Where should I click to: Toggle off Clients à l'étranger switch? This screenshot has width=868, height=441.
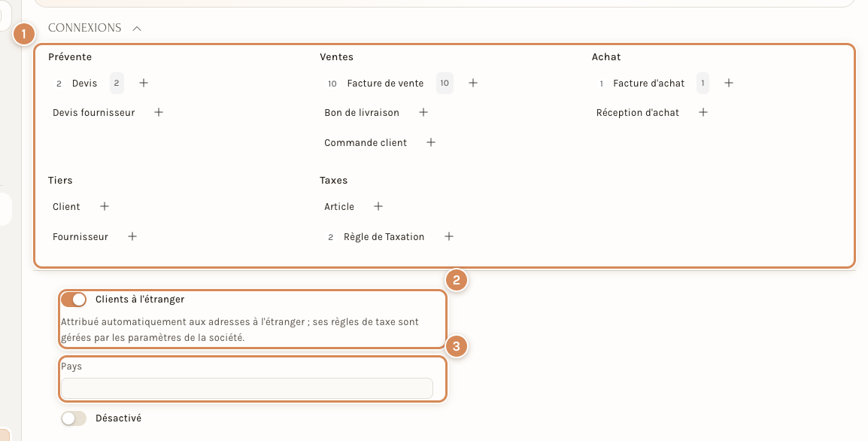point(74,300)
